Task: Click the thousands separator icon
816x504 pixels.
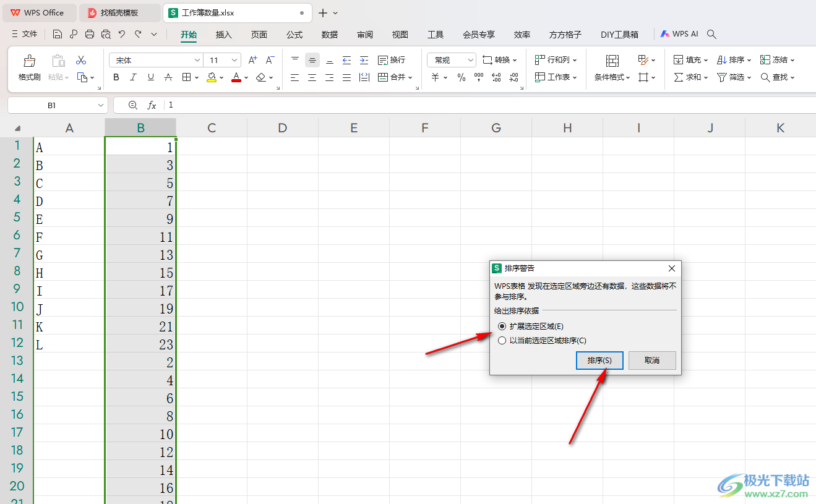Action: (x=479, y=77)
